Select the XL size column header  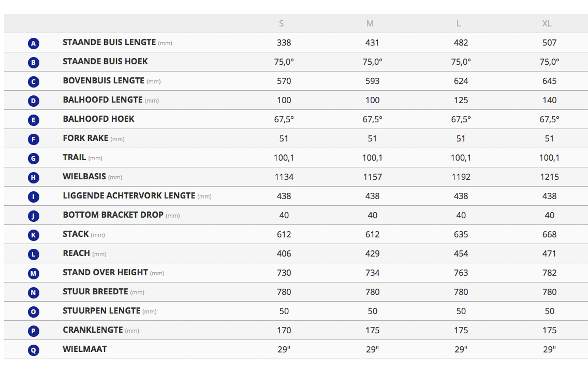(x=547, y=23)
